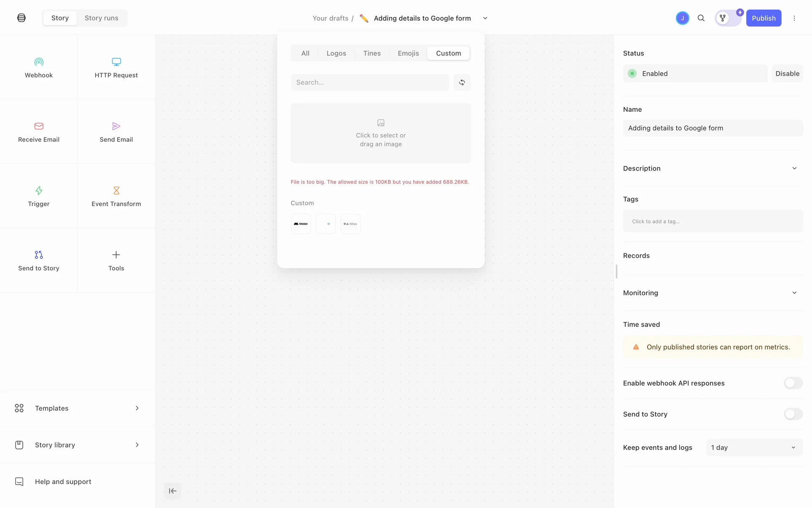The height and width of the screenshot is (508, 812).
Task: Select the Mobbin custom icon thumbnail
Action: pyautogui.click(x=301, y=224)
